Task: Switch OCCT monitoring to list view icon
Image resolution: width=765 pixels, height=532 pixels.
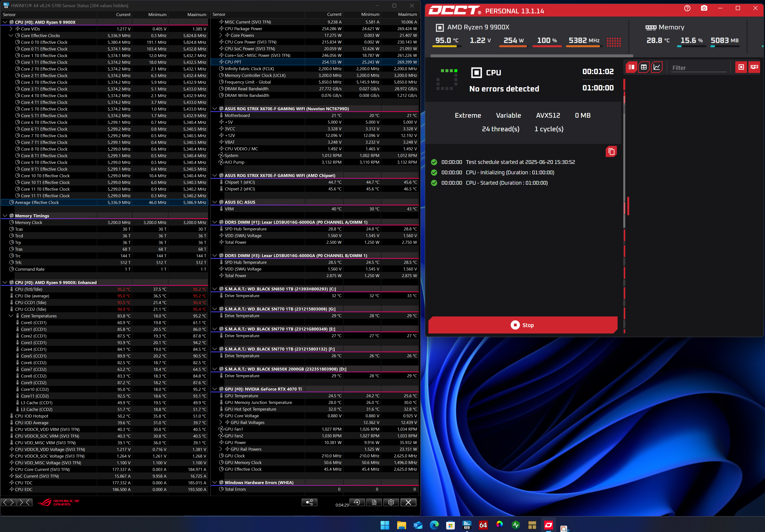Action: pyautogui.click(x=631, y=67)
